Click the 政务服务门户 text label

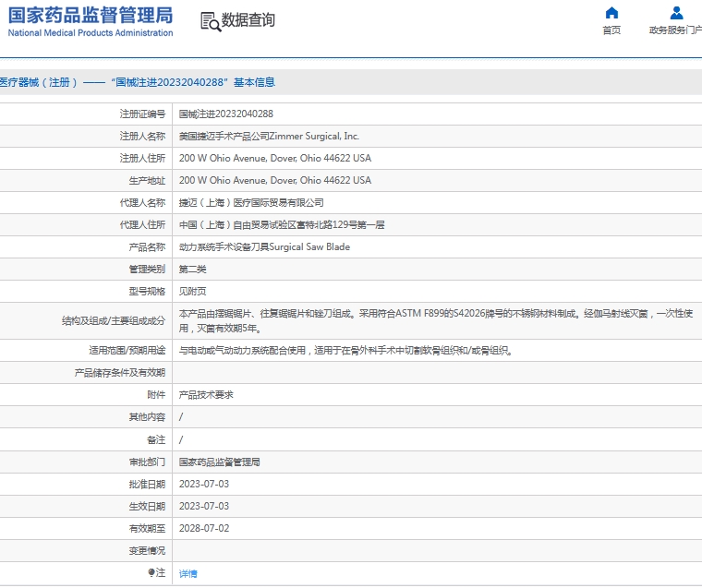coord(675,30)
